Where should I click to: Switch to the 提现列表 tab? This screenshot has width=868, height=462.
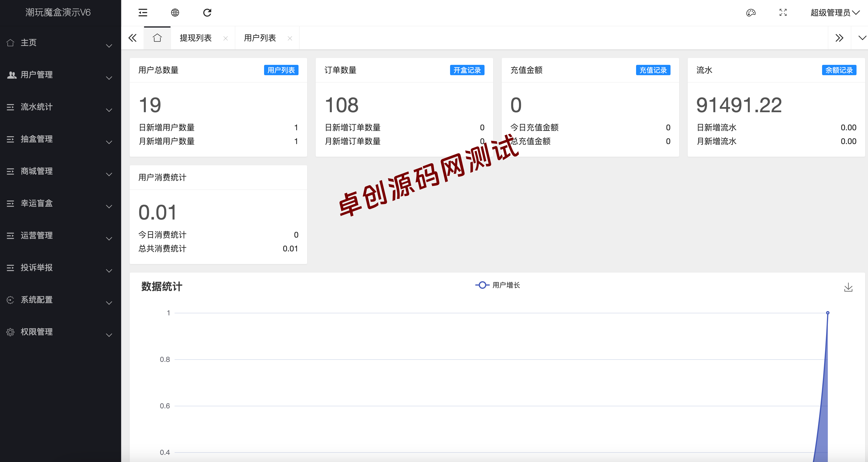coord(195,38)
